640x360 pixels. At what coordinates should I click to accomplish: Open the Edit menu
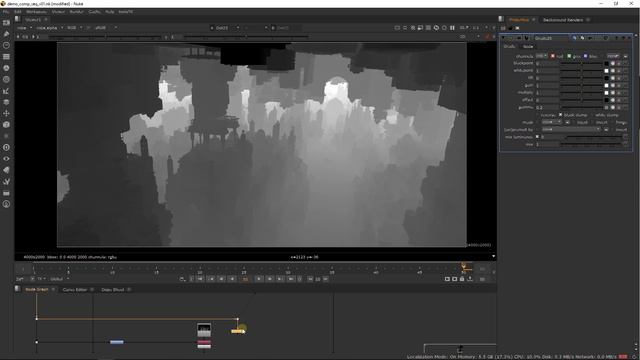[x=18, y=12]
